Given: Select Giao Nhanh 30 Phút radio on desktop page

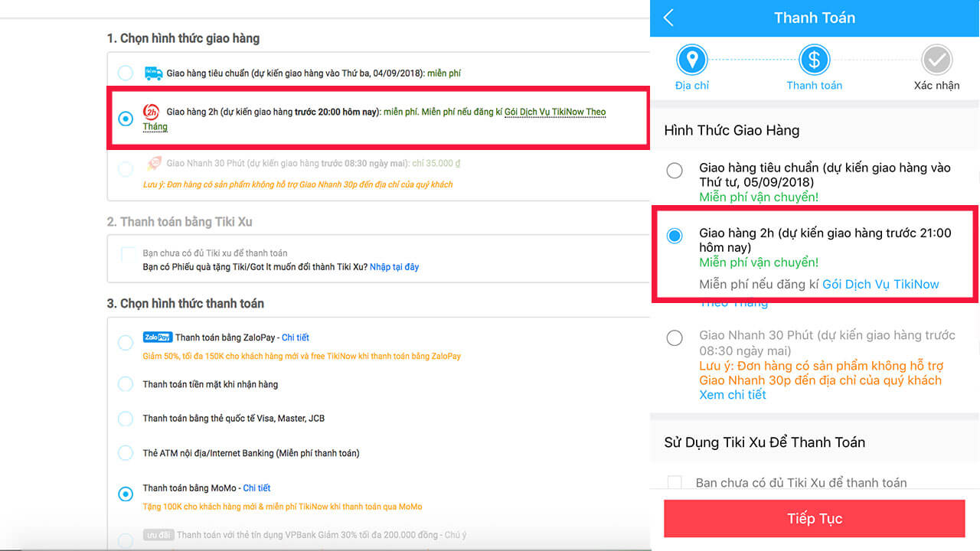Looking at the screenshot, I should pyautogui.click(x=125, y=169).
